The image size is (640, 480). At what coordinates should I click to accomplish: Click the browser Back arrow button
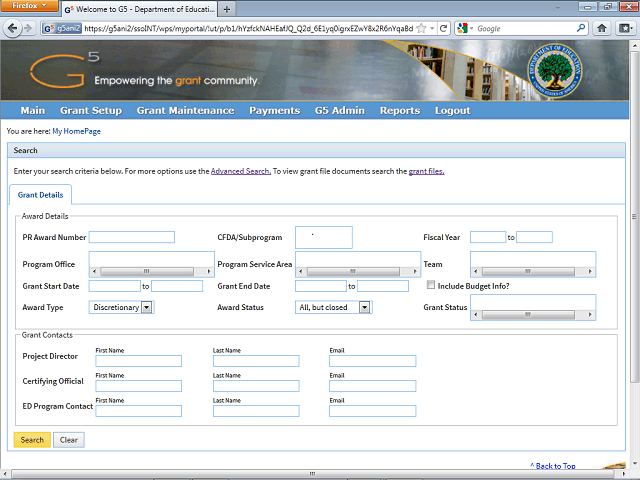point(12,29)
